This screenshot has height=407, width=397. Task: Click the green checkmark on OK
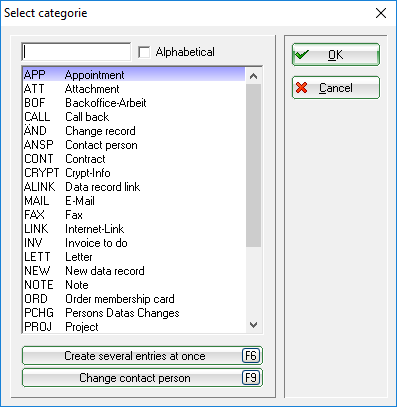coord(302,54)
